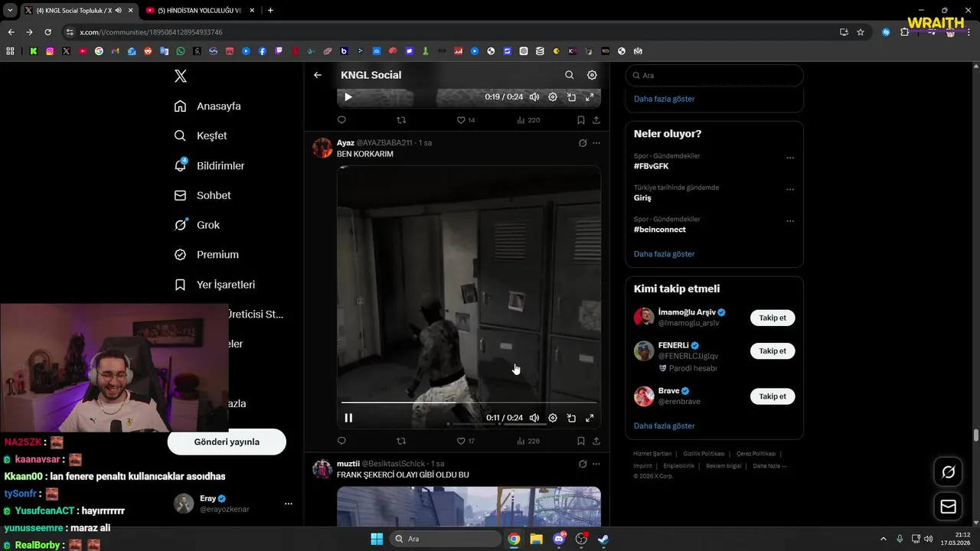Open more options on Ayaz's post
980x551 pixels.
tap(596, 143)
